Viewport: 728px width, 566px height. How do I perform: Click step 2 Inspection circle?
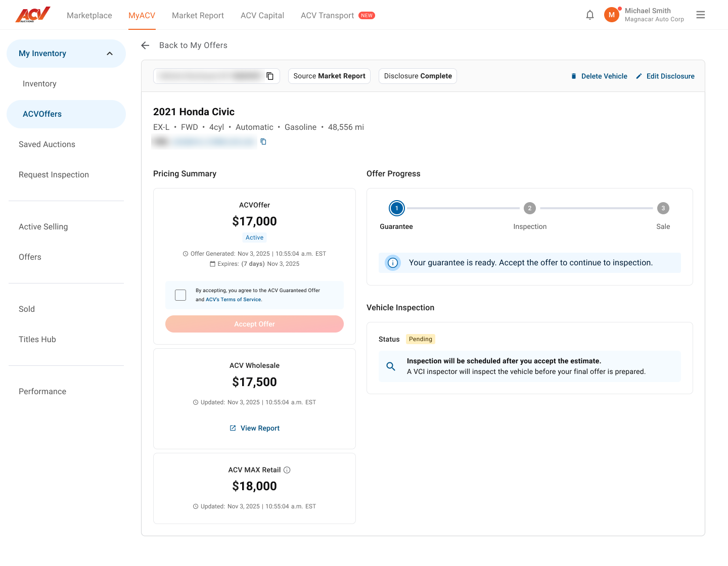(530, 208)
